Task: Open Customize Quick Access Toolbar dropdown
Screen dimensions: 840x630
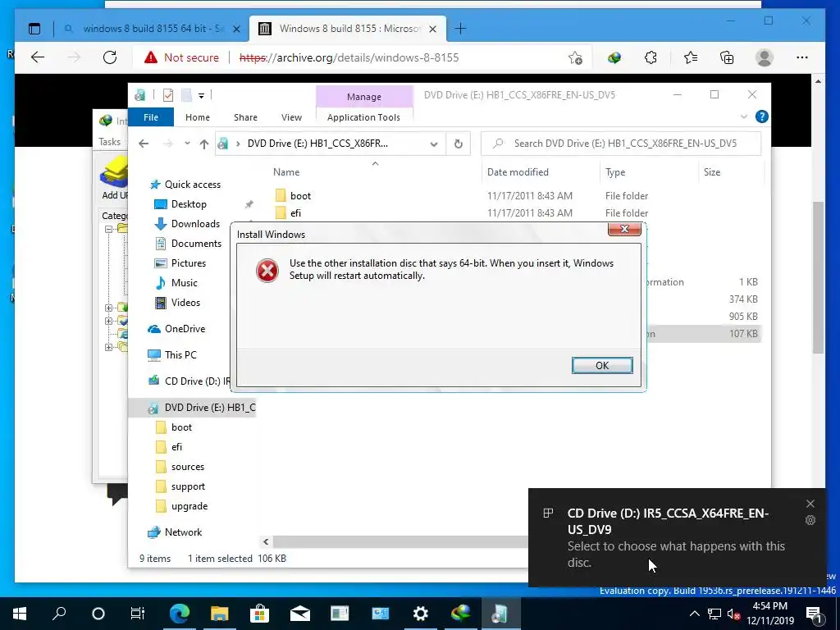Action: click(x=202, y=96)
